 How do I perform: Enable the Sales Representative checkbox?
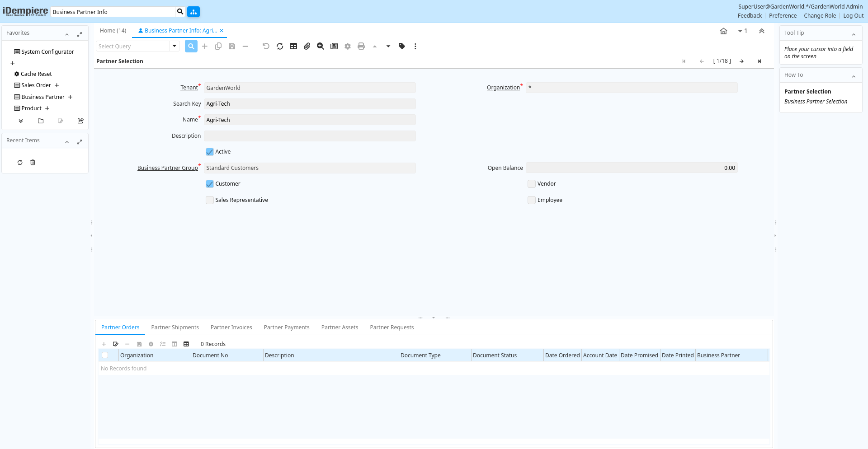tap(210, 200)
